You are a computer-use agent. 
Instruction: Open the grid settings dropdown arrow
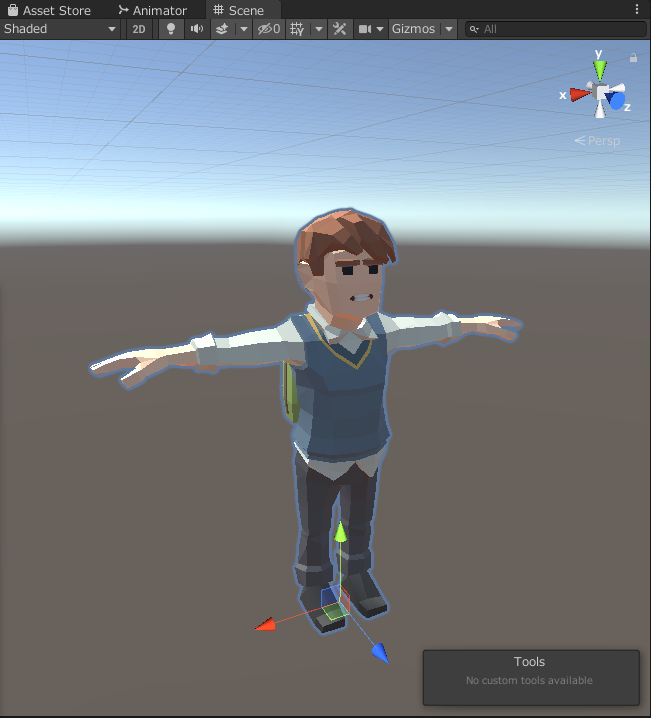pos(319,29)
